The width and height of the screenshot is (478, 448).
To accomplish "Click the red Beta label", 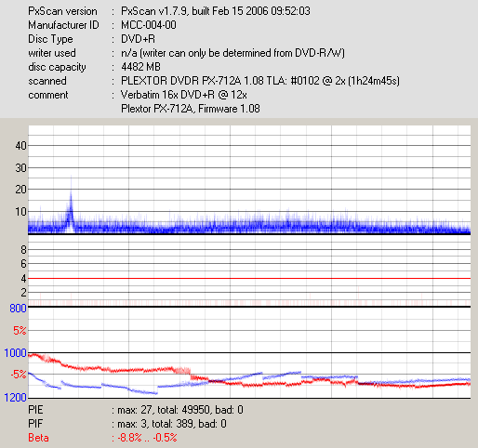I will tap(38, 438).
